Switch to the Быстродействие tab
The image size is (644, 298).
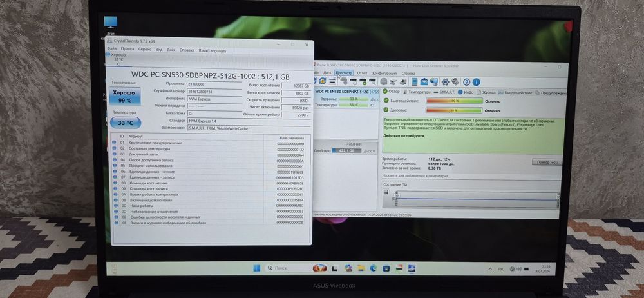515,93
